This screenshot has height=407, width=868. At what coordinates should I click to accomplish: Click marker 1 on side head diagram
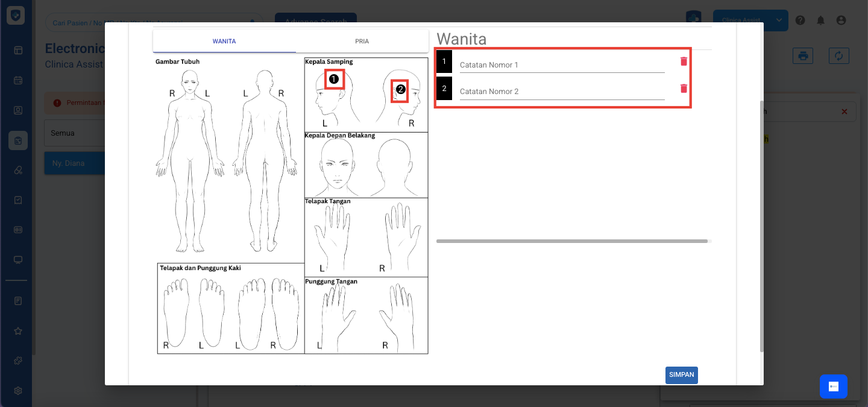(334, 79)
